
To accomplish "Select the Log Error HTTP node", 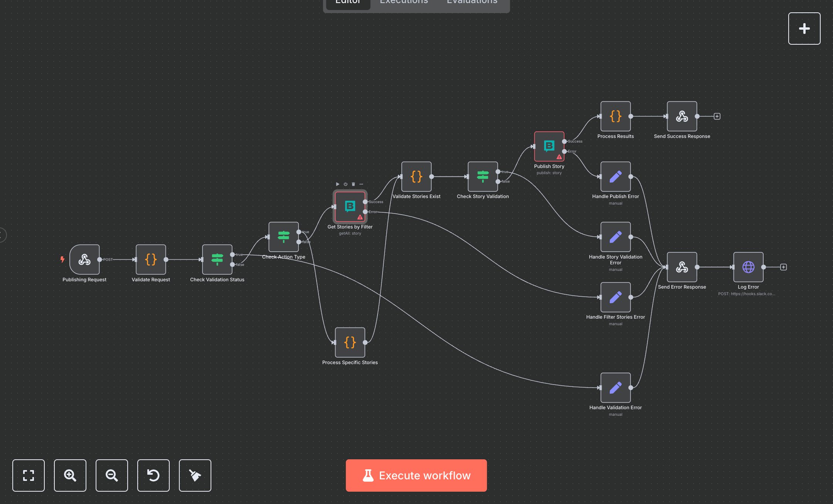I will (x=748, y=267).
